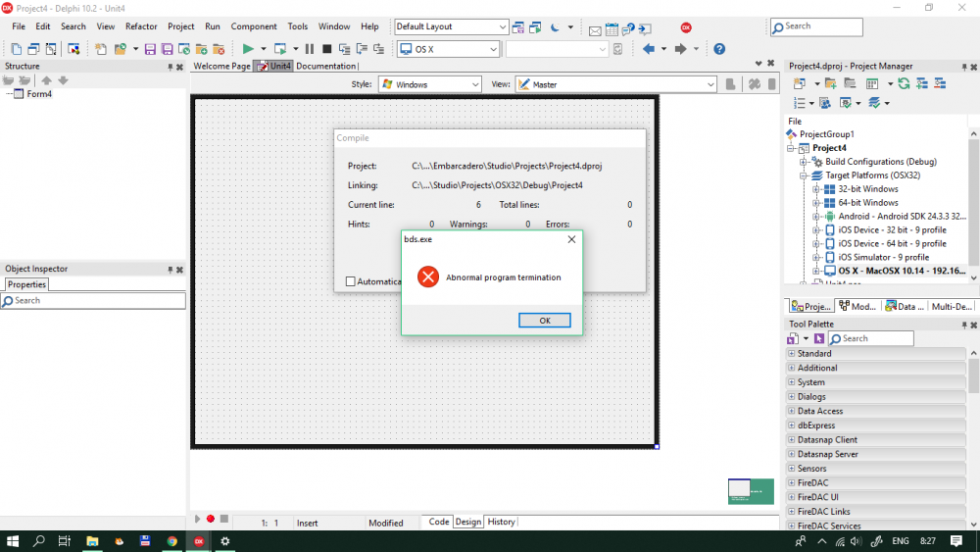Viewport: 980px width, 552px height.
Task: Open the Component menu
Action: [x=254, y=26]
